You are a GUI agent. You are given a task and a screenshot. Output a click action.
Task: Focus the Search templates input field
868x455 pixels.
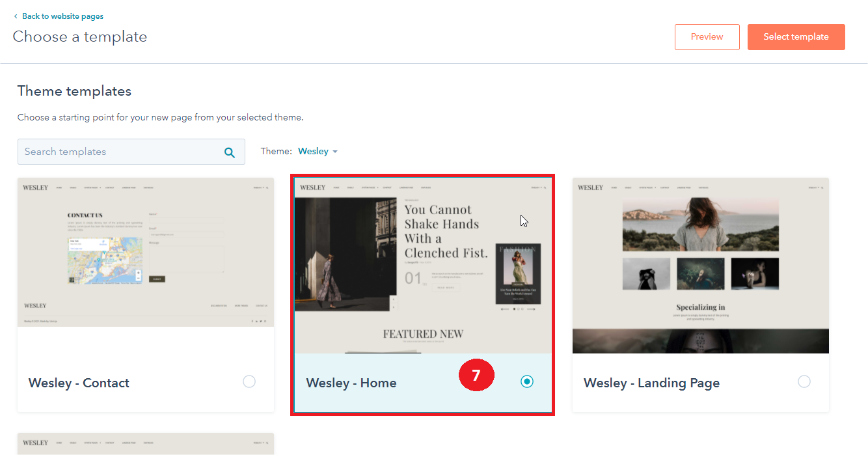(x=120, y=152)
